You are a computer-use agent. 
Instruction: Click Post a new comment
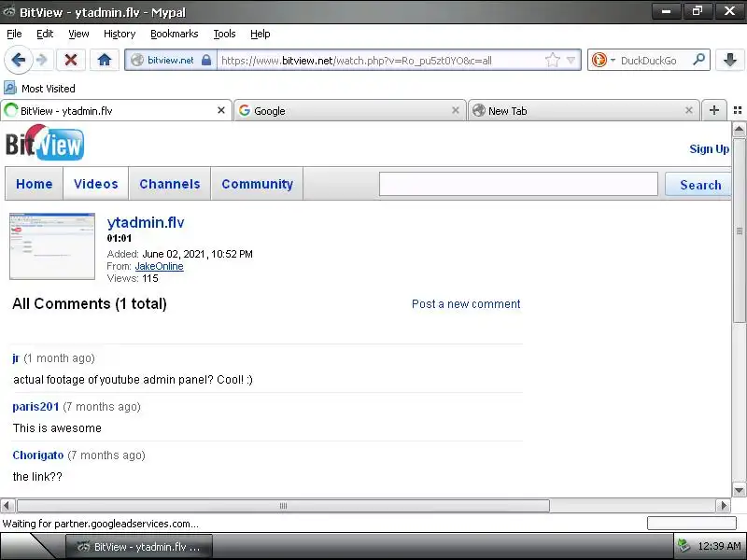pyautogui.click(x=466, y=304)
